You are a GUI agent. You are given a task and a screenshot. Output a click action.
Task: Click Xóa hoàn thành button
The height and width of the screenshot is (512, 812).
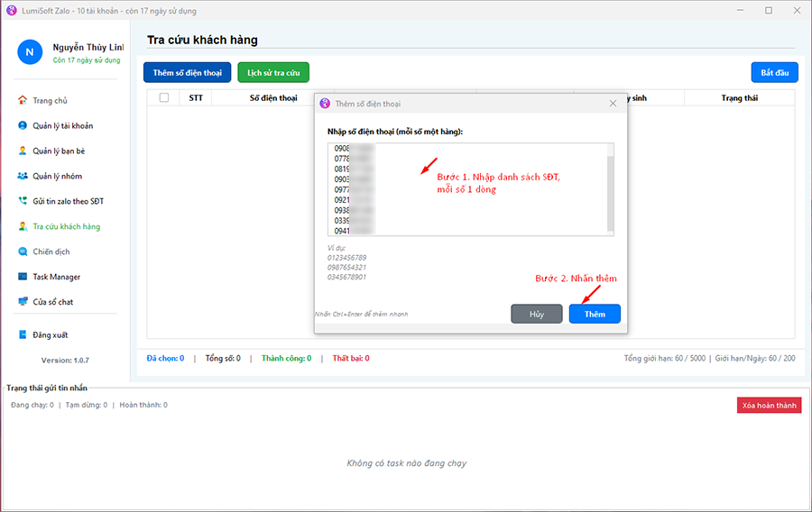pos(769,406)
